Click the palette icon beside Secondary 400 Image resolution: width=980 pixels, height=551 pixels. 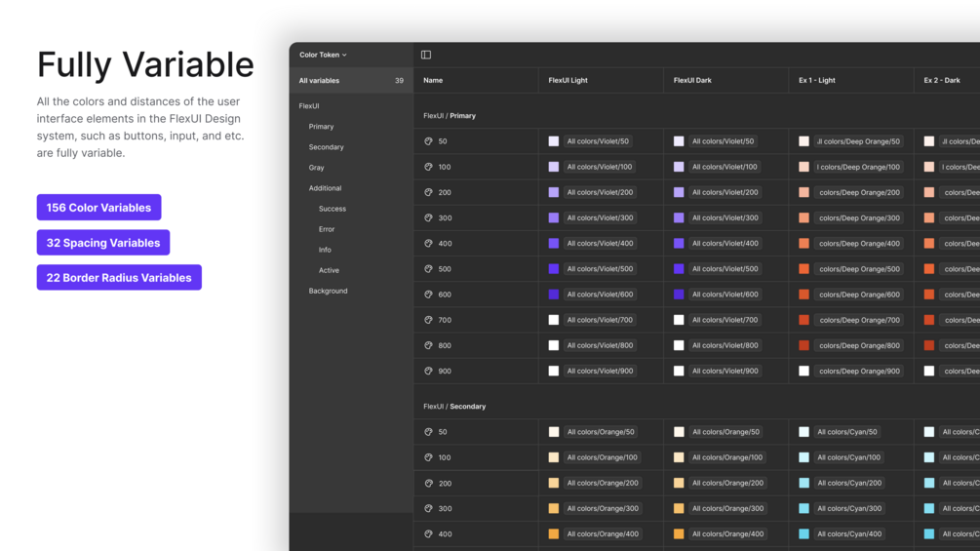428,534
